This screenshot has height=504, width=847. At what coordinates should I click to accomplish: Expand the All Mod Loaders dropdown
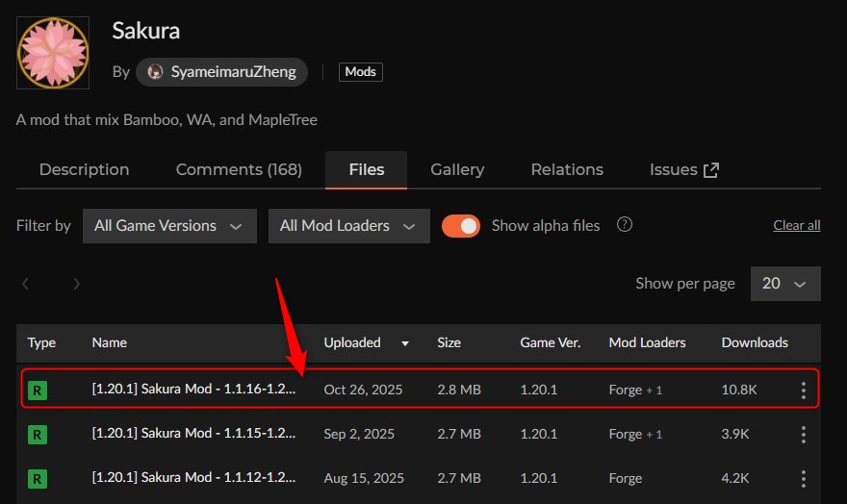pos(347,225)
